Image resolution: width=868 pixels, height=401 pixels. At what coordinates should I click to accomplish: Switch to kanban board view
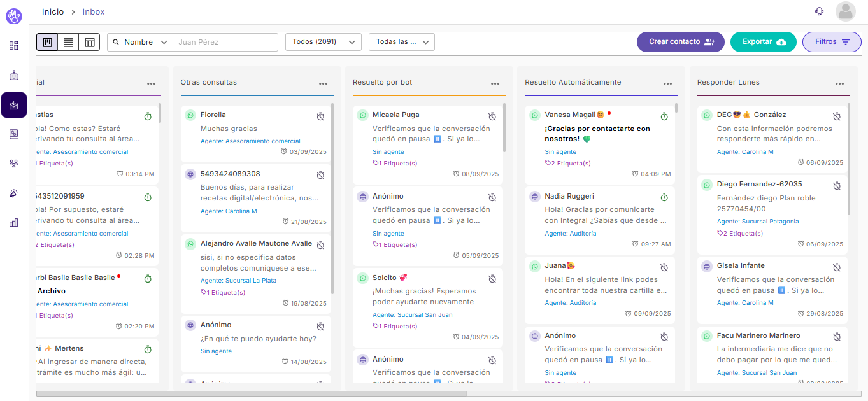click(x=47, y=42)
